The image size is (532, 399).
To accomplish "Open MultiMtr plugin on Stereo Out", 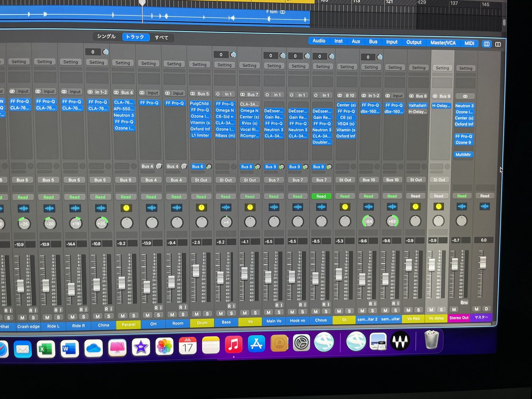I will pos(464,155).
